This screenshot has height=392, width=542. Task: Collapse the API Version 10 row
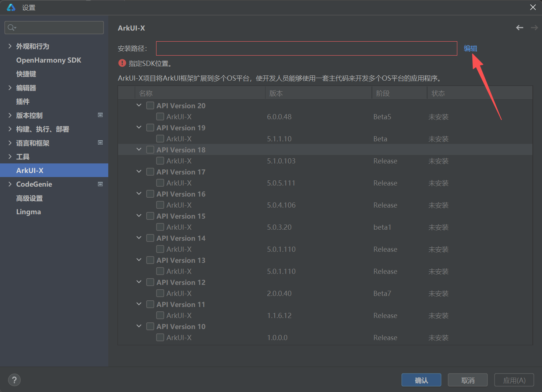point(139,326)
